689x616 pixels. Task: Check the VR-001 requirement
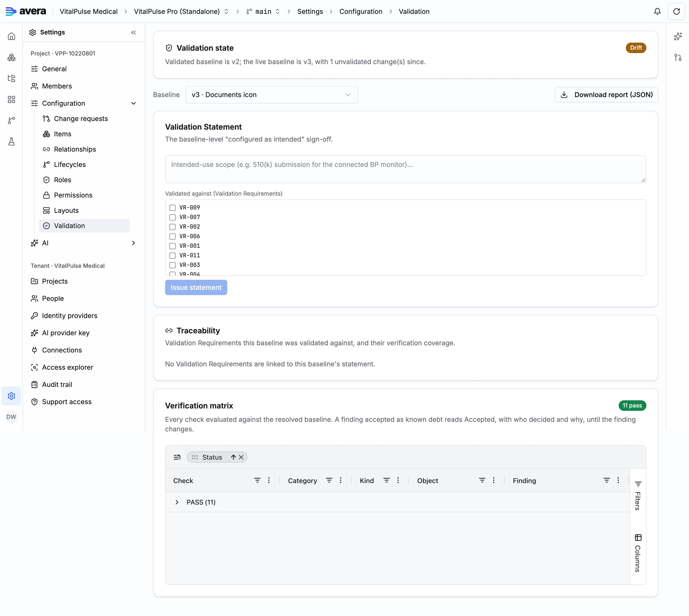tap(172, 246)
